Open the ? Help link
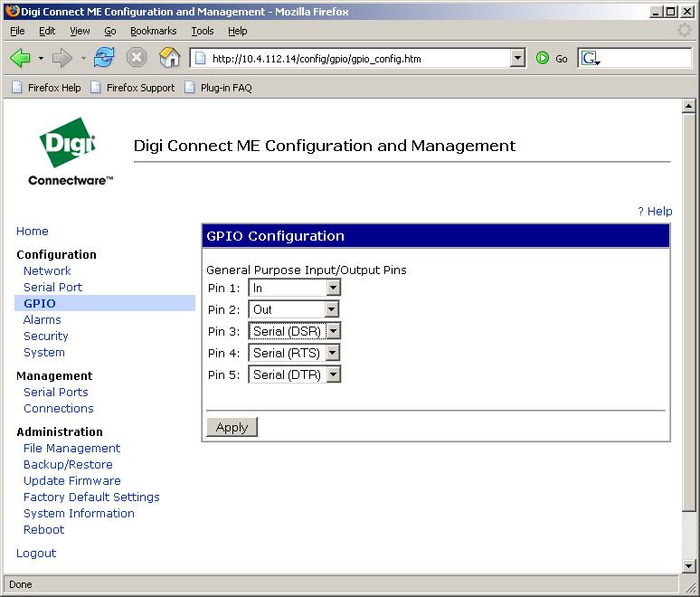 (x=655, y=211)
